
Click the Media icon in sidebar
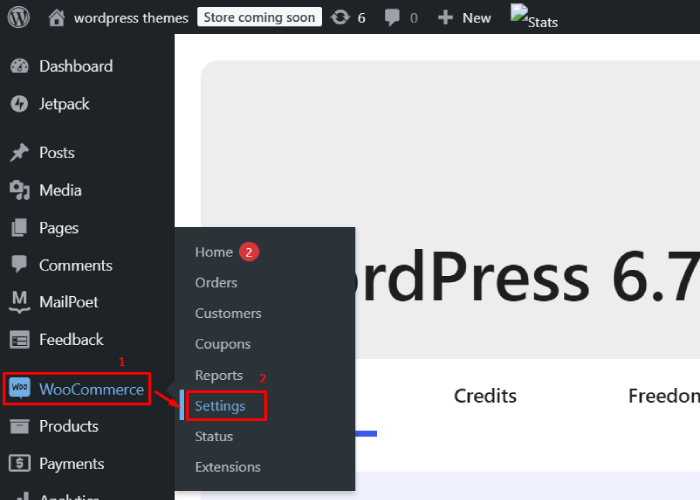[x=19, y=190]
